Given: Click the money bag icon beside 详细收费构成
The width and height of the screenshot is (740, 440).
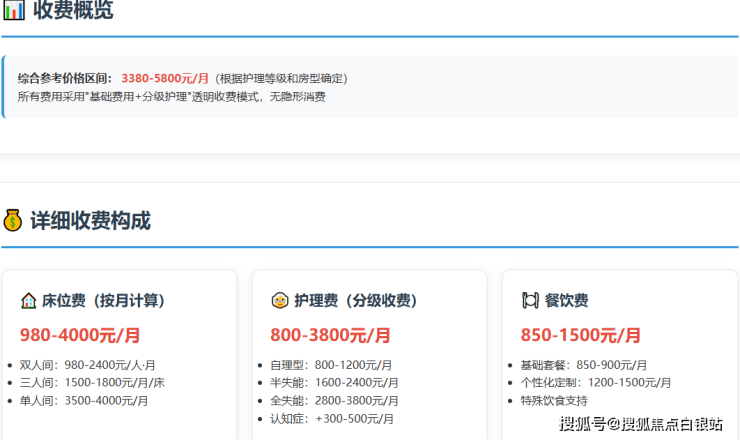Looking at the screenshot, I should point(13,220).
